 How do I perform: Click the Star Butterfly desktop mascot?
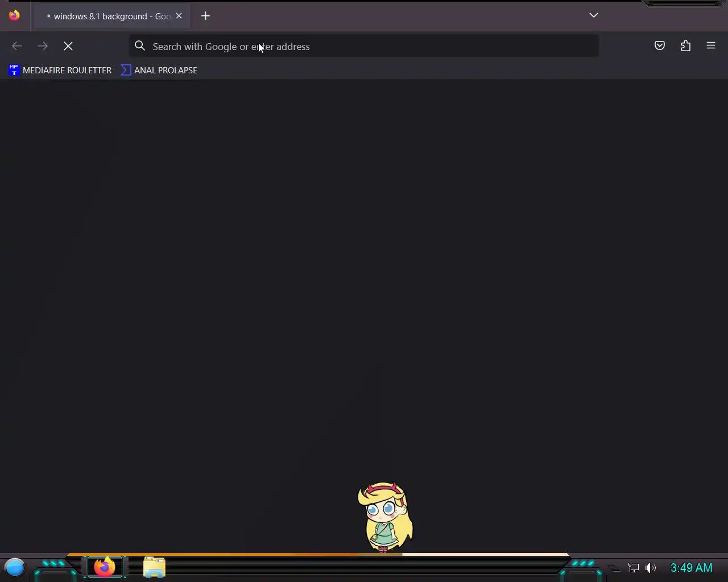tap(385, 517)
